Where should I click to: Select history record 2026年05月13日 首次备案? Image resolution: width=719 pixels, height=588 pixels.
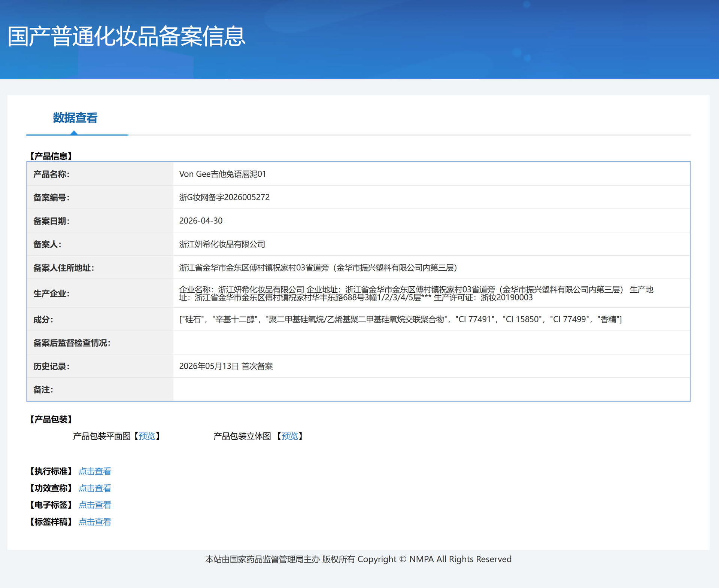pyautogui.click(x=226, y=366)
